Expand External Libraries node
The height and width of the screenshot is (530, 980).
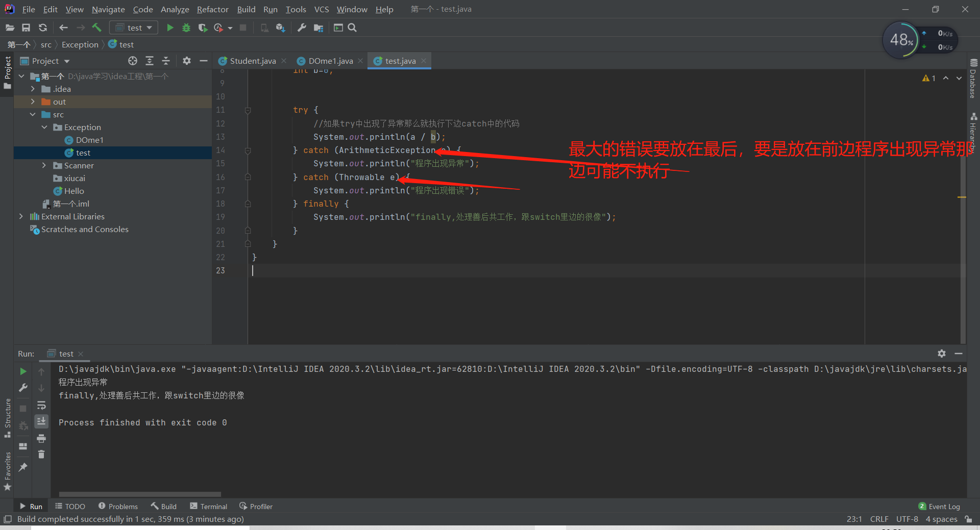[21, 216]
